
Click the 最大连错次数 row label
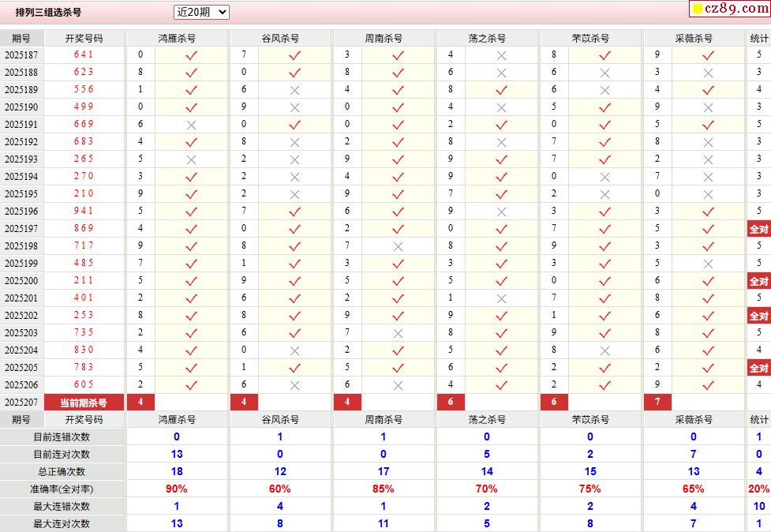point(62,507)
